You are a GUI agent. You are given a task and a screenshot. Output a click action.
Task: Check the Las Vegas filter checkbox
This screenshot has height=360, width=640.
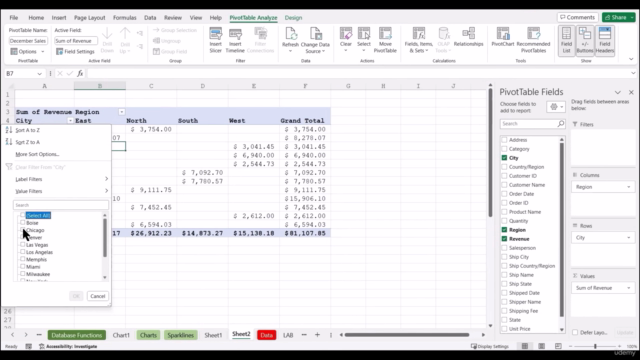click(x=22, y=244)
